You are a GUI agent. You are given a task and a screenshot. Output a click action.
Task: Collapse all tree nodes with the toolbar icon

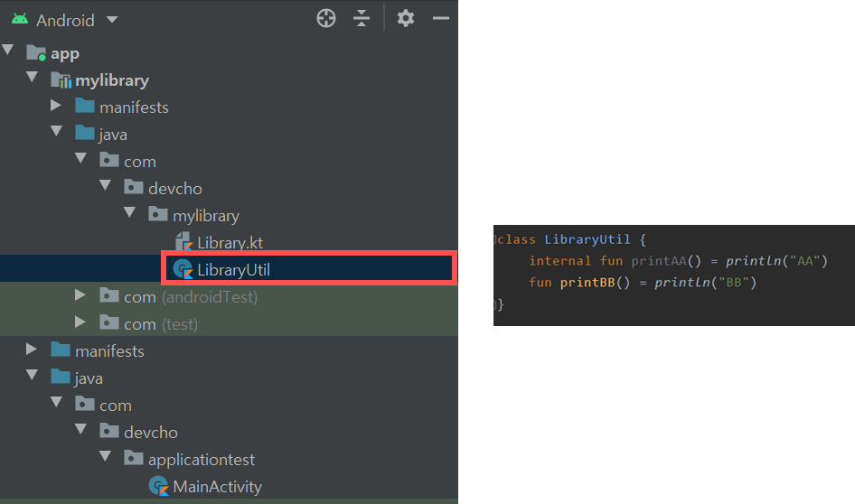pos(361,19)
